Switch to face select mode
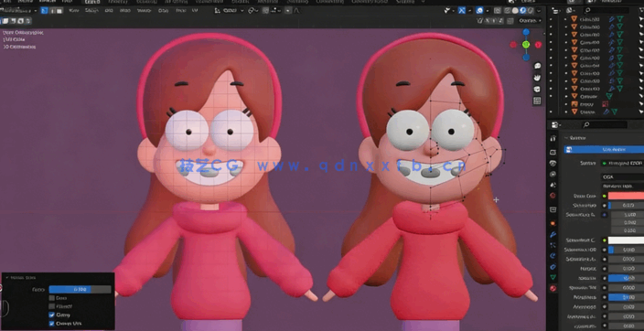This screenshot has width=644, height=331. click(59, 10)
